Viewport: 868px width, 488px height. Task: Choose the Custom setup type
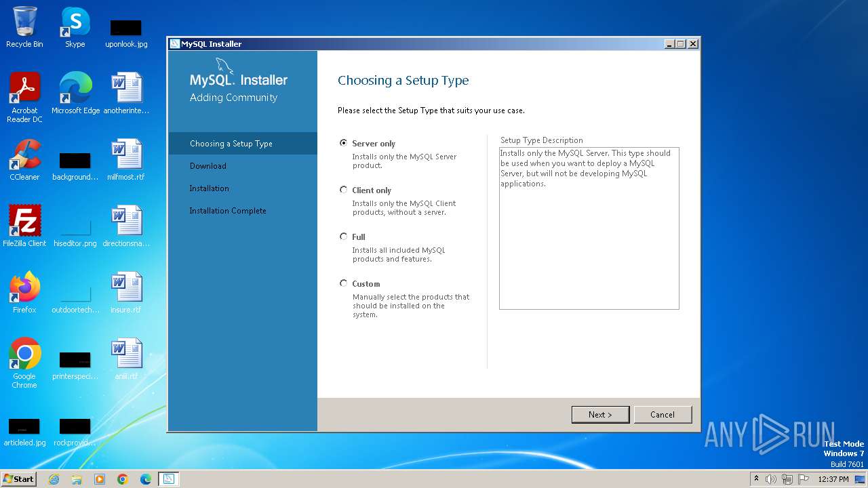(x=343, y=283)
